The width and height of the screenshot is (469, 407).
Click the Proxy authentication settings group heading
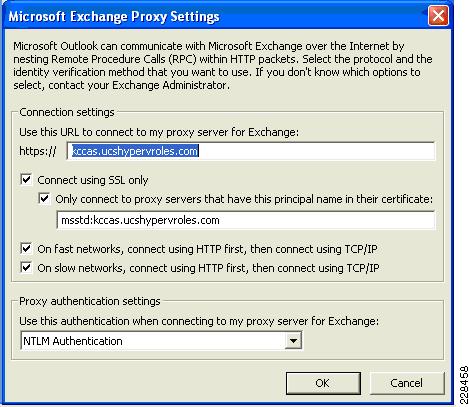click(90, 301)
